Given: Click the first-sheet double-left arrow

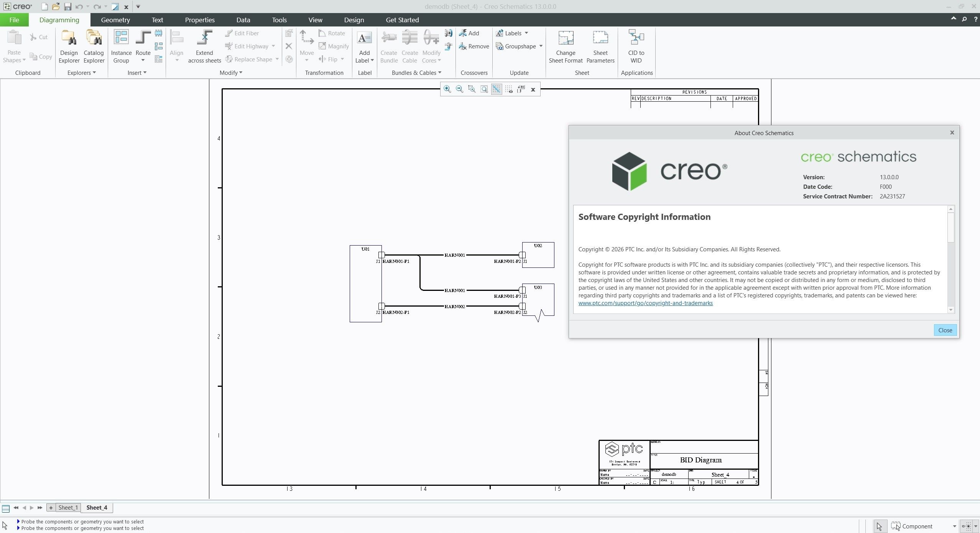Looking at the screenshot, I should pos(16,507).
